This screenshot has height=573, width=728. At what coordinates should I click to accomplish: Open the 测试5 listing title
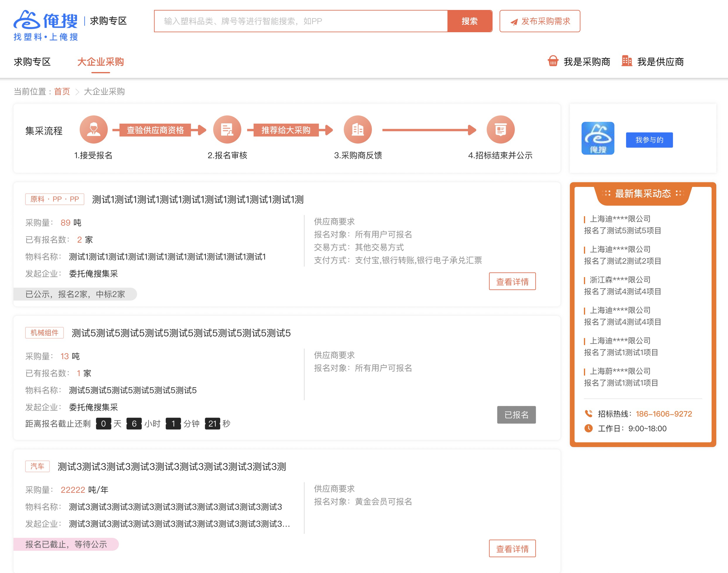point(181,333)
